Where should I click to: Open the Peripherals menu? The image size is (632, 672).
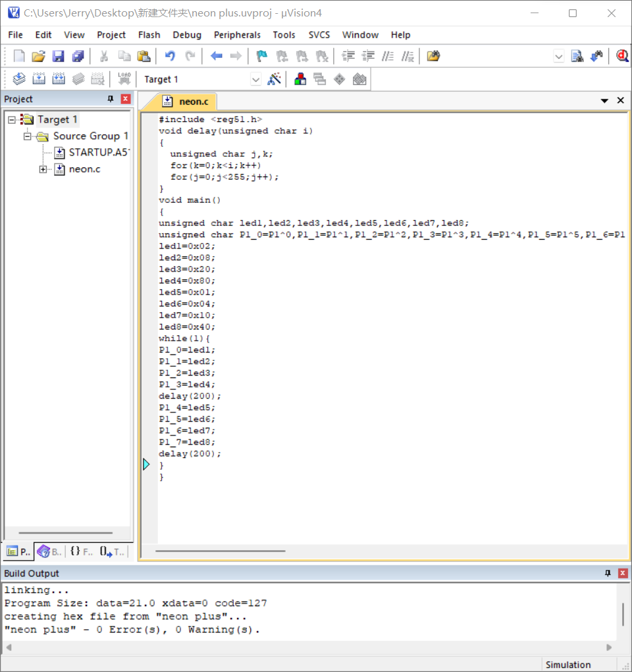[237, 35]
